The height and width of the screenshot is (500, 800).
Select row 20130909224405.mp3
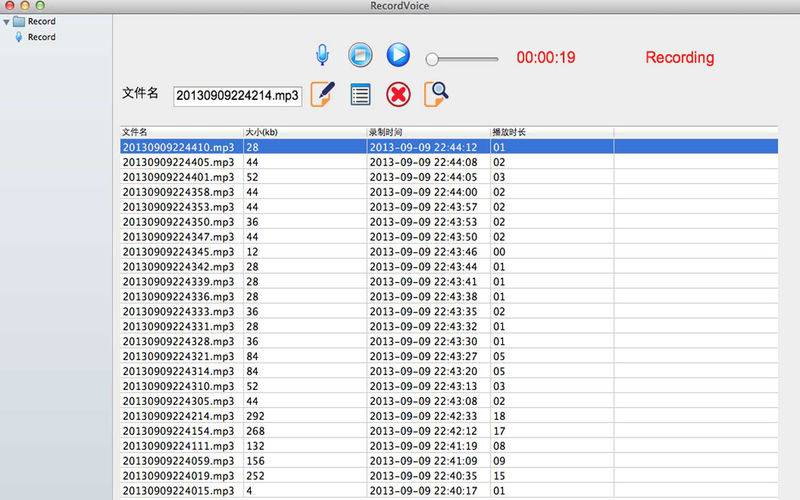449,162
